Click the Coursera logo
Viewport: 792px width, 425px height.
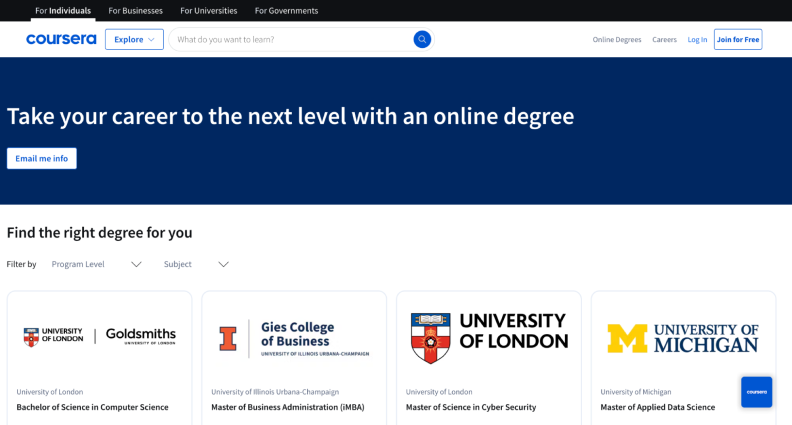pyautogui.click(x=61, y=39)
